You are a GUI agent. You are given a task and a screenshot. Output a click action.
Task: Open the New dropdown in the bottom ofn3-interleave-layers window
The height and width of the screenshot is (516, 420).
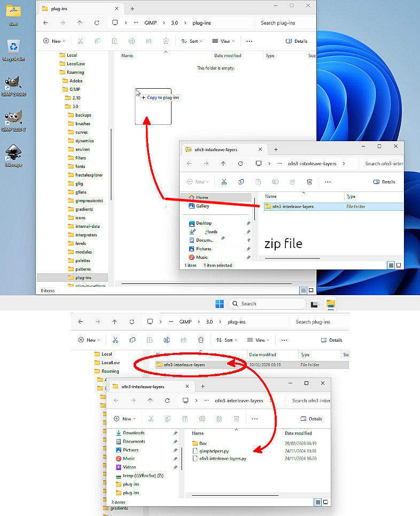(x=125, y=419)
